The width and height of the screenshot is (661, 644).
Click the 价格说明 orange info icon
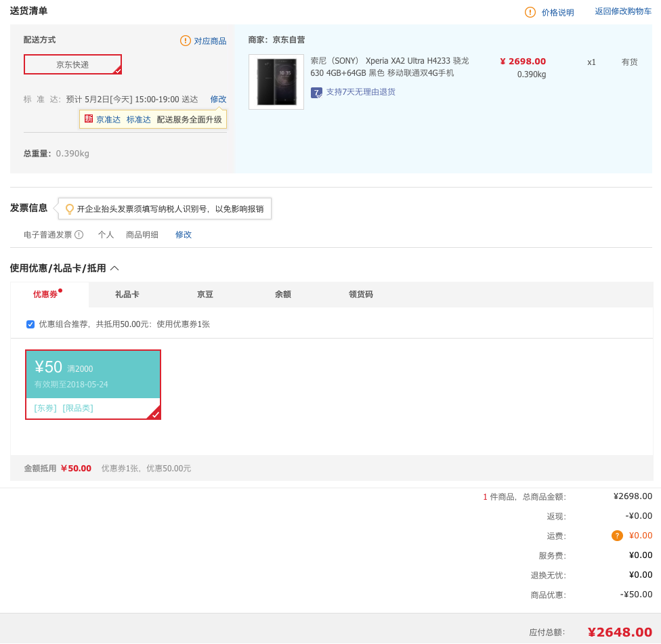pos(530,12)
